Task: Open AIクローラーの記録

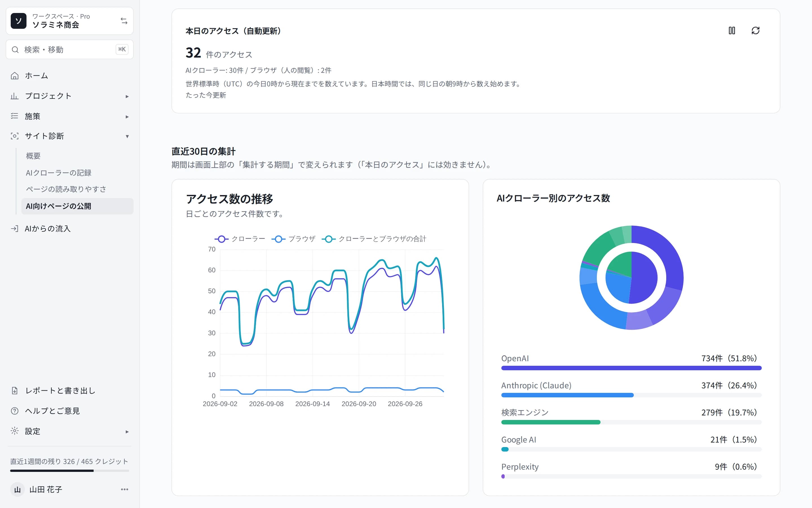Action: [x=77, y=173]
